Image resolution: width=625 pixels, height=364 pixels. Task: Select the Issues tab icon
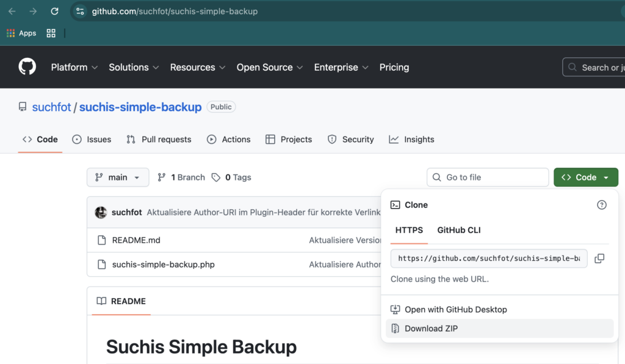(78, 140)
